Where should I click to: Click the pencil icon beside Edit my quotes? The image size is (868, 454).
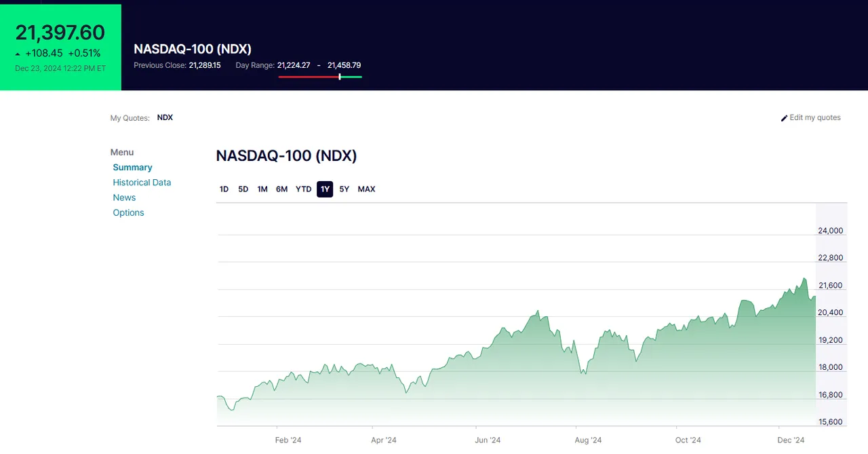(x=785, y=118)
